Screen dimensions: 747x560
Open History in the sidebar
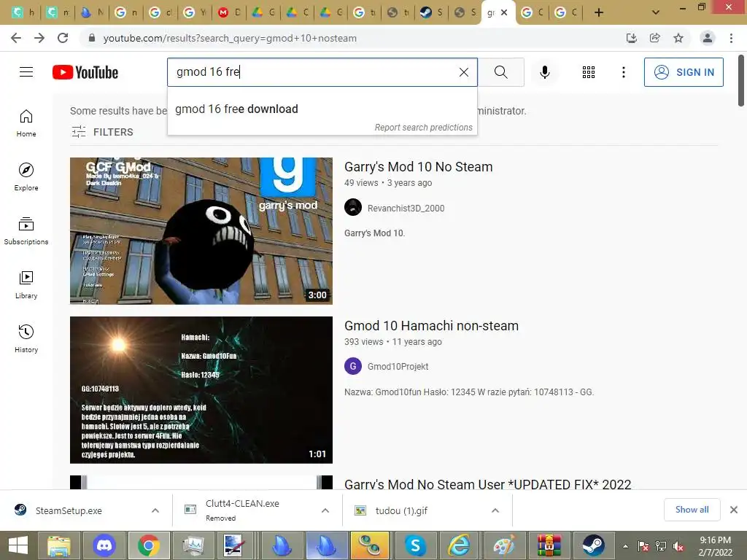[26, 338]
